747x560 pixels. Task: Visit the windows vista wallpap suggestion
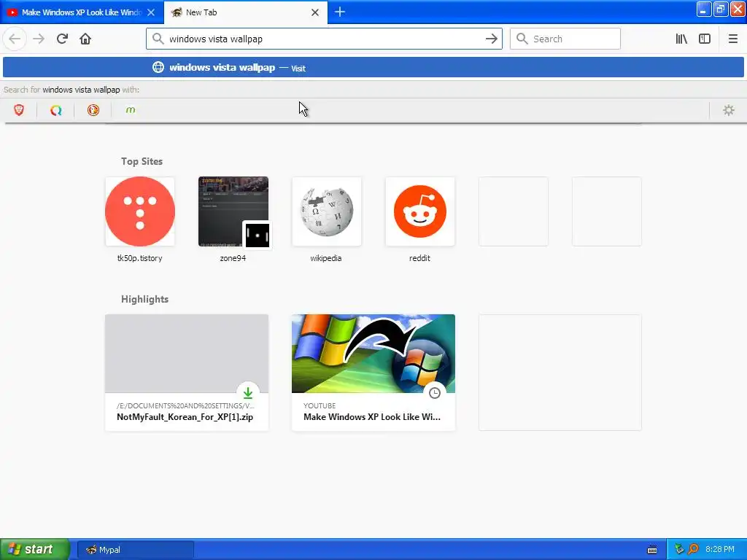[373, 68]
